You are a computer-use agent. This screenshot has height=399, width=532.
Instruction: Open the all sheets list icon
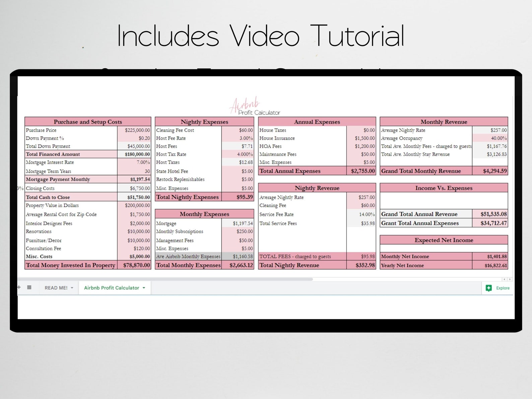click(x=29, y=287)
